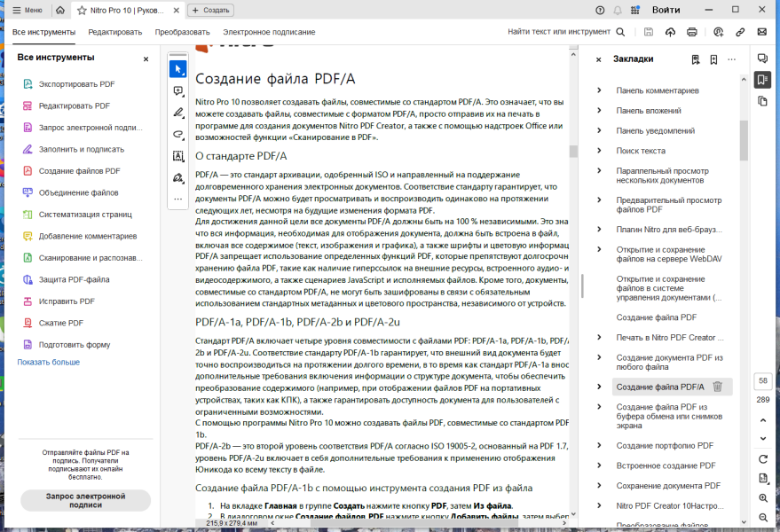Switch to the Все инструменты tab
This screenshot has height=532, width=780.
point(43,32)
